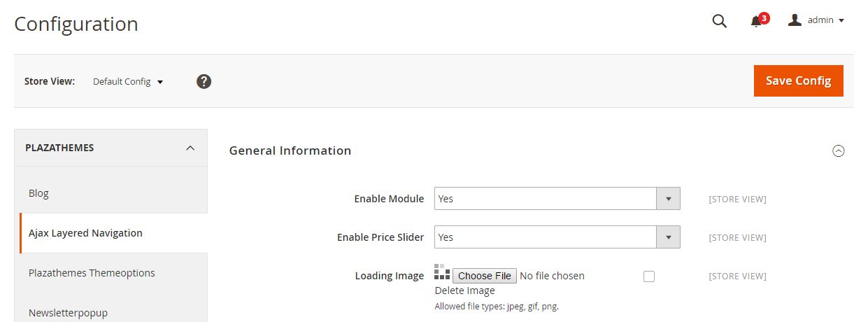Collapse General Information section circle icon
Image resolution: width=868 pixels, height=322 pixels.
839,150
